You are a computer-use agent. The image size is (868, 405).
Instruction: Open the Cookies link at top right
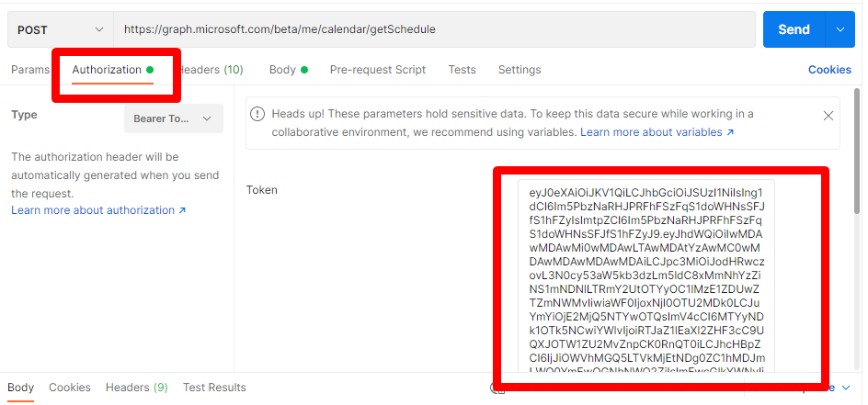(x=829, y=70)
